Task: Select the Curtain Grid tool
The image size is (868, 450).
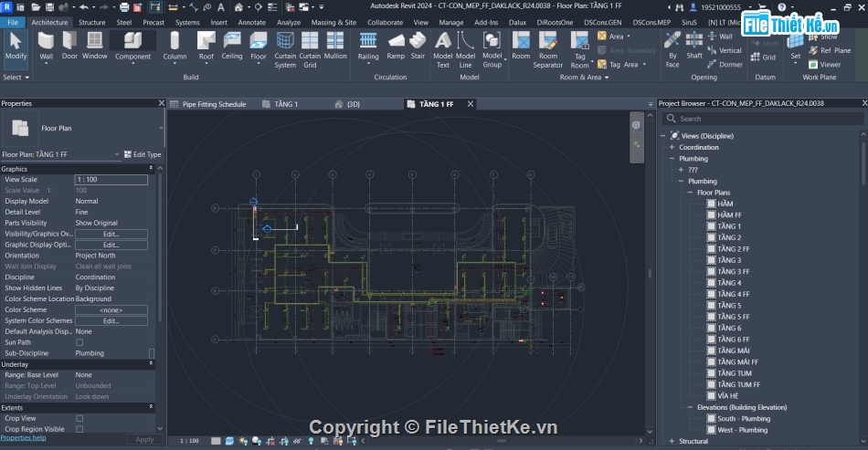Action: pos(310,50)
